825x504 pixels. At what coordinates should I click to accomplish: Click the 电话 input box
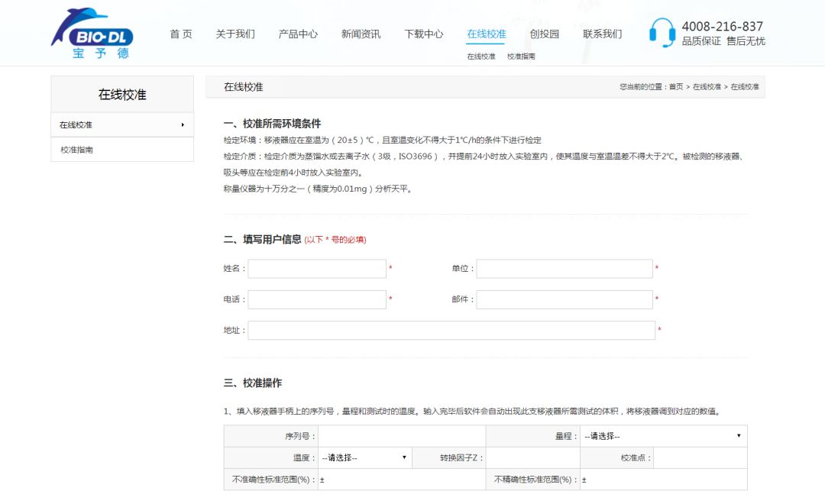(317, 299)
